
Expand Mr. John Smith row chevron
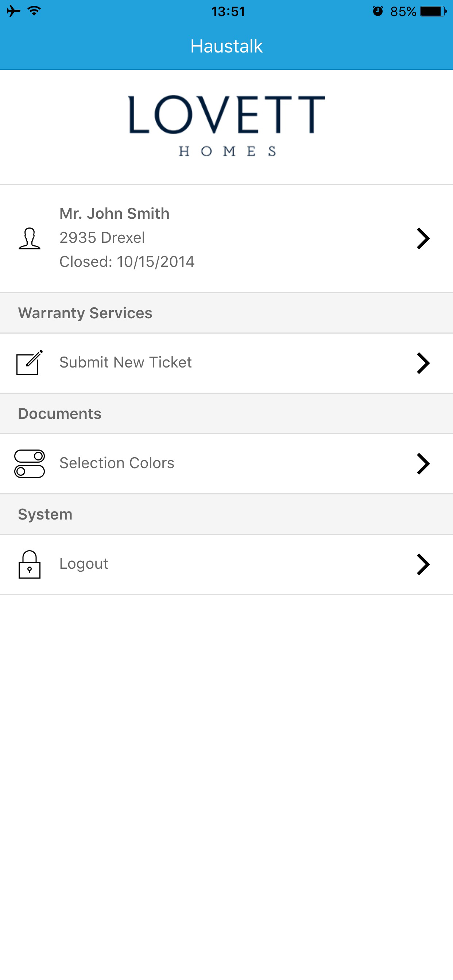pyautogui.click(x=423, y=238)
